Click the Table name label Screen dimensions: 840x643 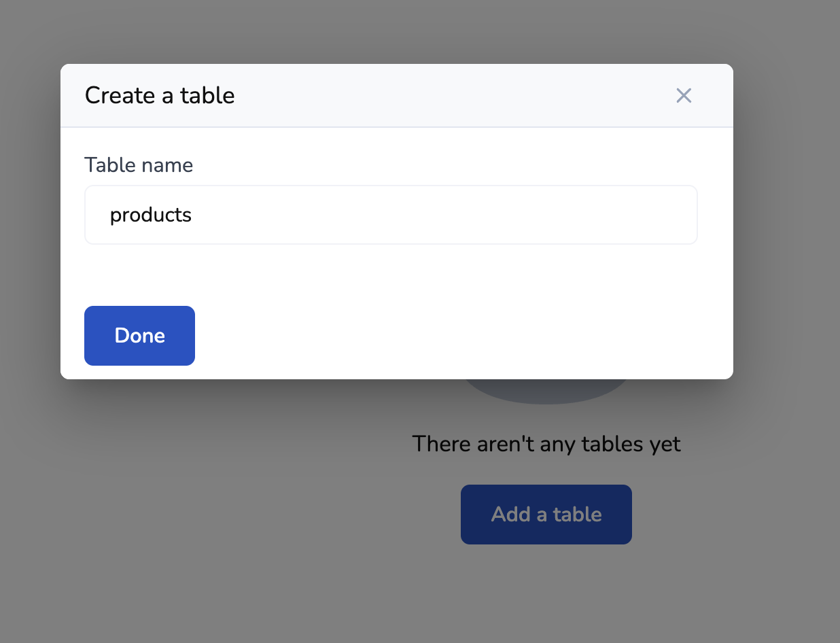click(139, 165)
